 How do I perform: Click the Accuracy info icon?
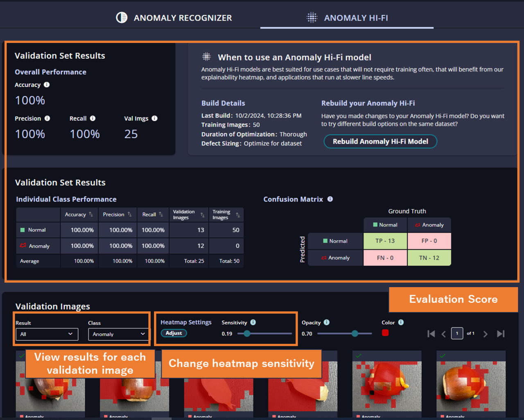47,85
